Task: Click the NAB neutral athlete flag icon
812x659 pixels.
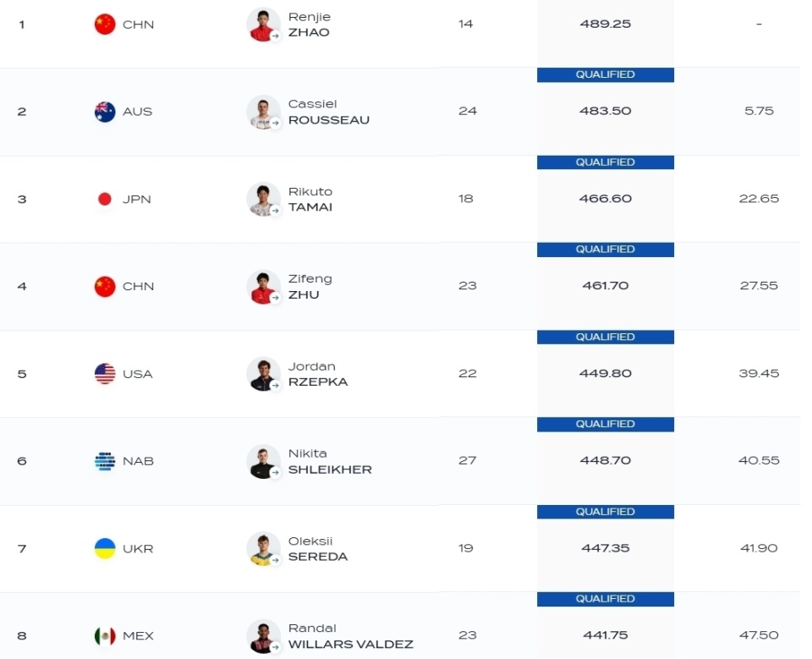Action: pyautogui.click(x=105, y=461)
